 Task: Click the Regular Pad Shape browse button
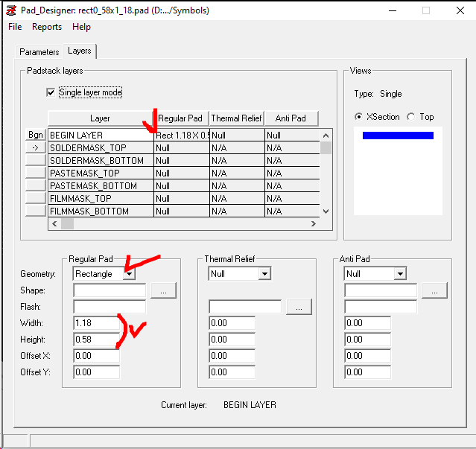[x=163, y=290]
